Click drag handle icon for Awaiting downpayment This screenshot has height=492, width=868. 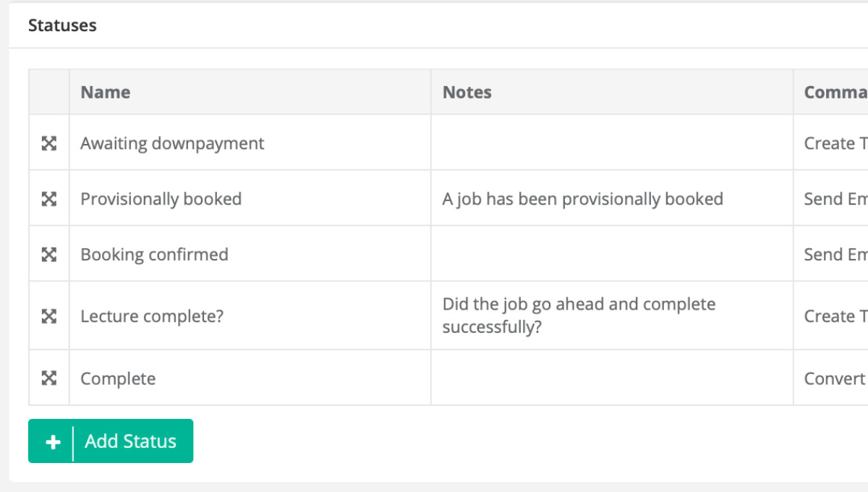(48, 143)
